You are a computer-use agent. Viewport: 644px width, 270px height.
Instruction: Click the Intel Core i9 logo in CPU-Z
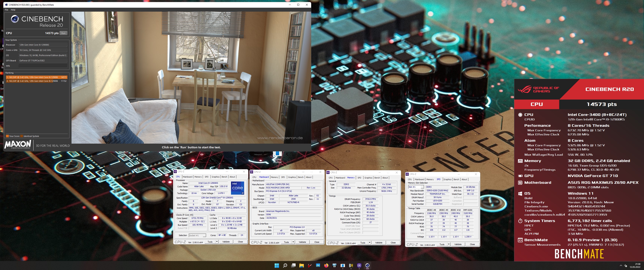pyautogui.click(x=237, y=188)
